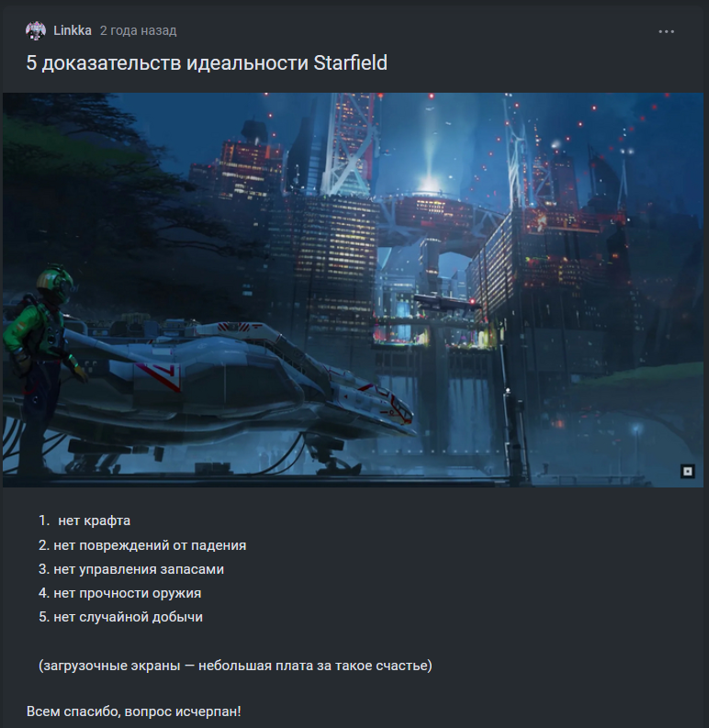Expand image with the fullscreen corner icon
This screenshot has height=728, width=709.
[x=688, y=472]
